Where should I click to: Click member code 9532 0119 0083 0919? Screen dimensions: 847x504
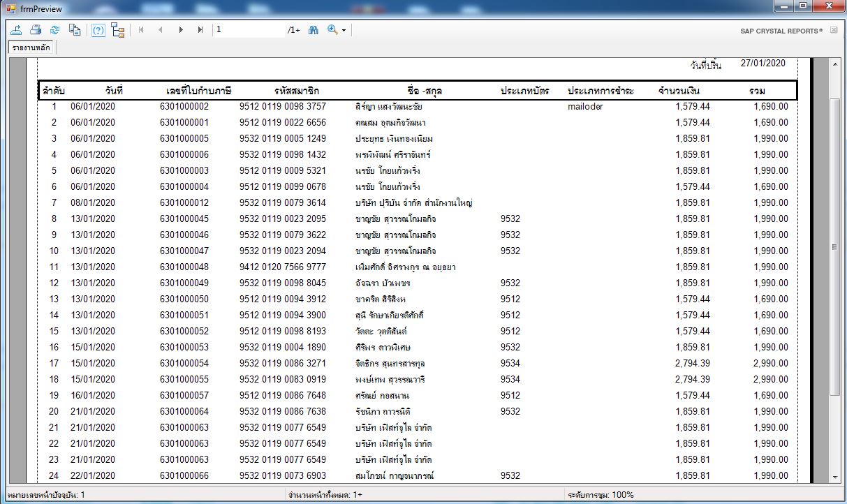coord(283,380)
